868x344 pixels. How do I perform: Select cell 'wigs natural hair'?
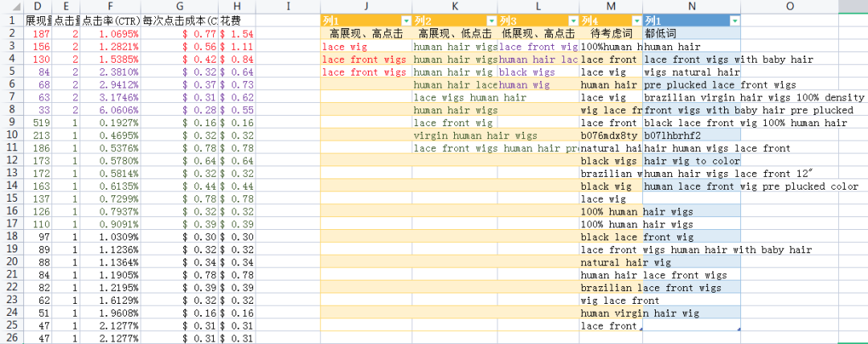pyautogui.click(x=691, y=72)
